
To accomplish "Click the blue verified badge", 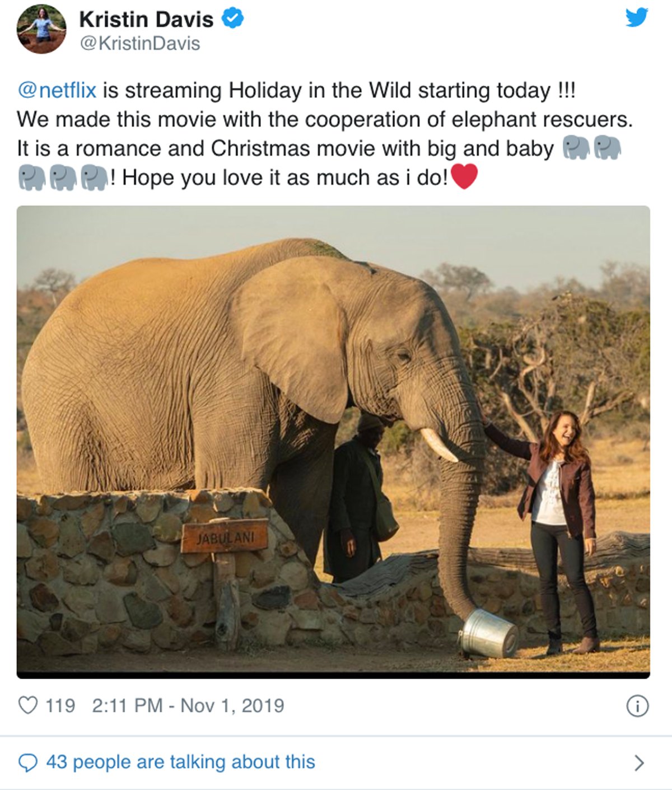I will pyautogui.click(x=232, y=19).
